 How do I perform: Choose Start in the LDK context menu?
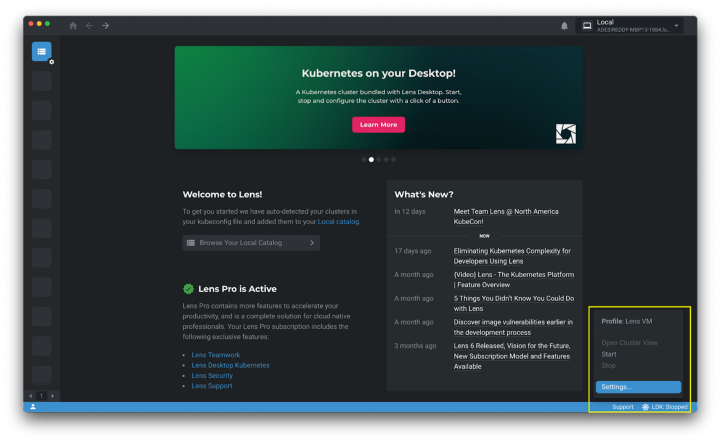pos(609,354)
